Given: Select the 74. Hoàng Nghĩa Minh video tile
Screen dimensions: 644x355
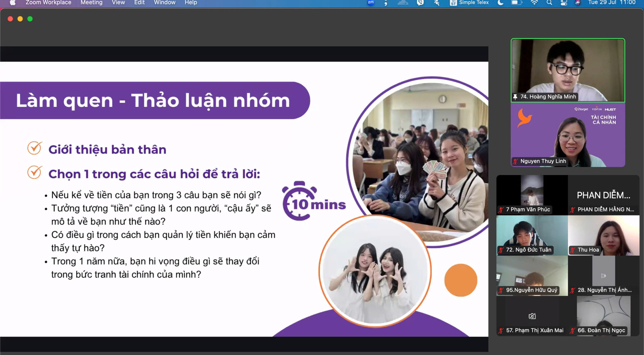Looking at the screenshot, I should 568,70.
